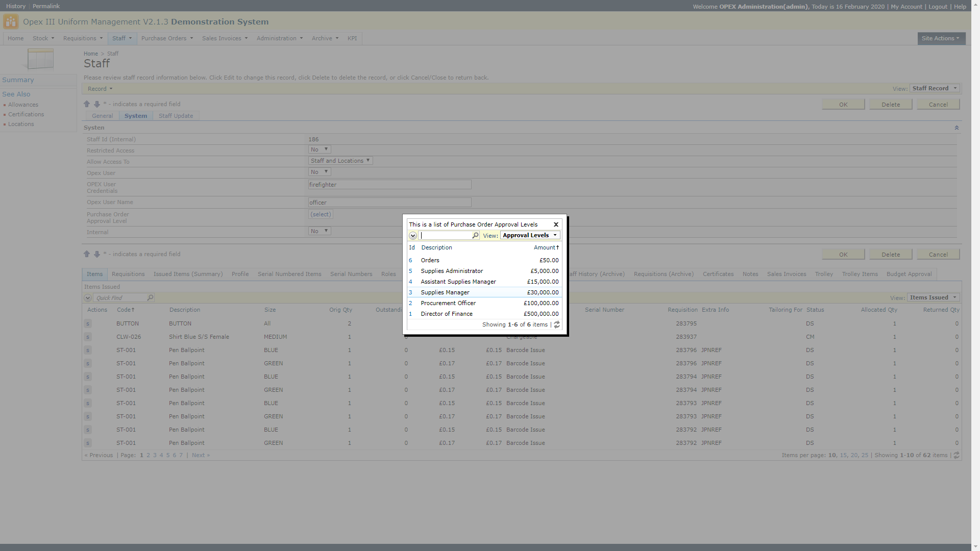The height and width of the screenshot is (551, 980).
Task: Click the search magnifier in the approval levels popup
Action: pyautogui.click(x=475, y=235)
